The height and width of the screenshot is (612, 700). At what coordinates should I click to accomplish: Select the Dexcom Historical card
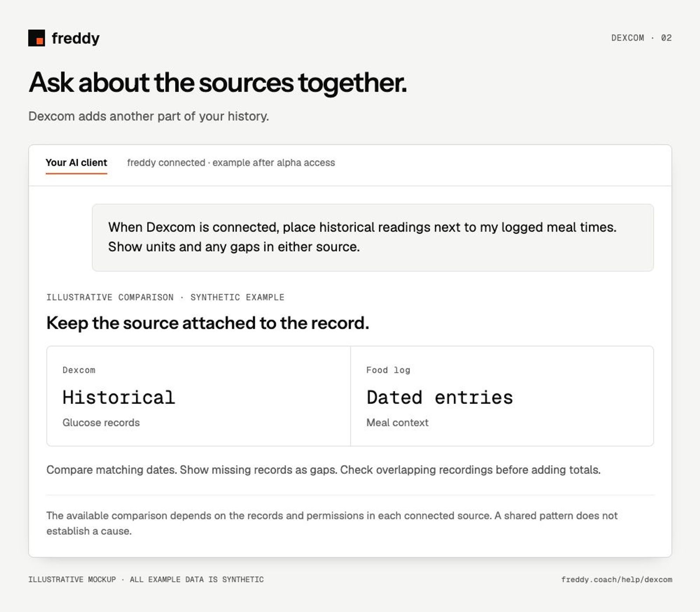pyautogui.click(x=199, y=396)
